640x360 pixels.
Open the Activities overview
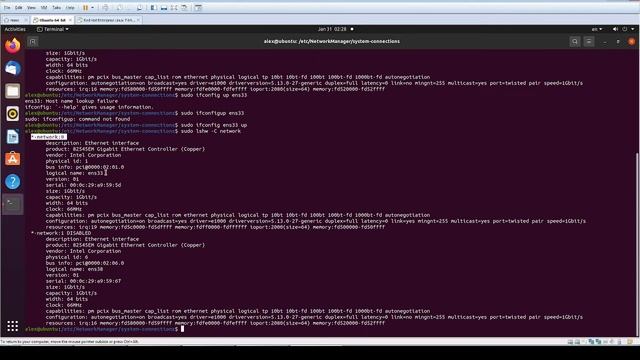[x=15, y=29]
